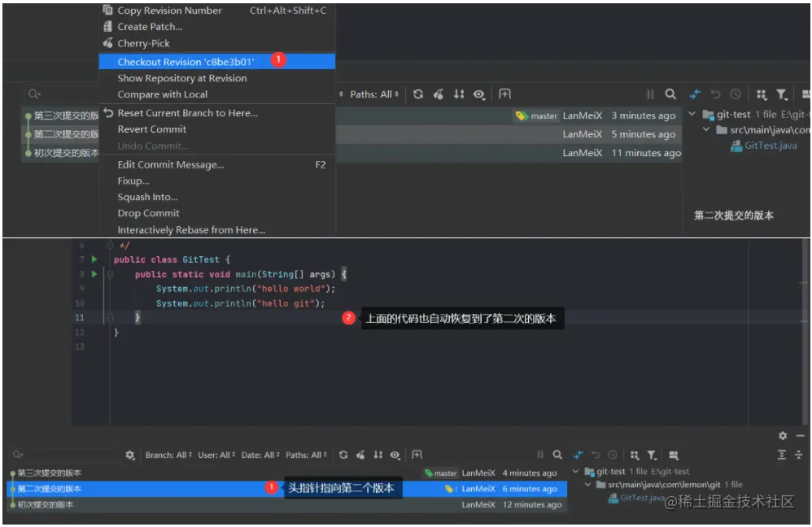
Task: Click Show History clock icon in lower details toolbar
Action: (613, 455)
